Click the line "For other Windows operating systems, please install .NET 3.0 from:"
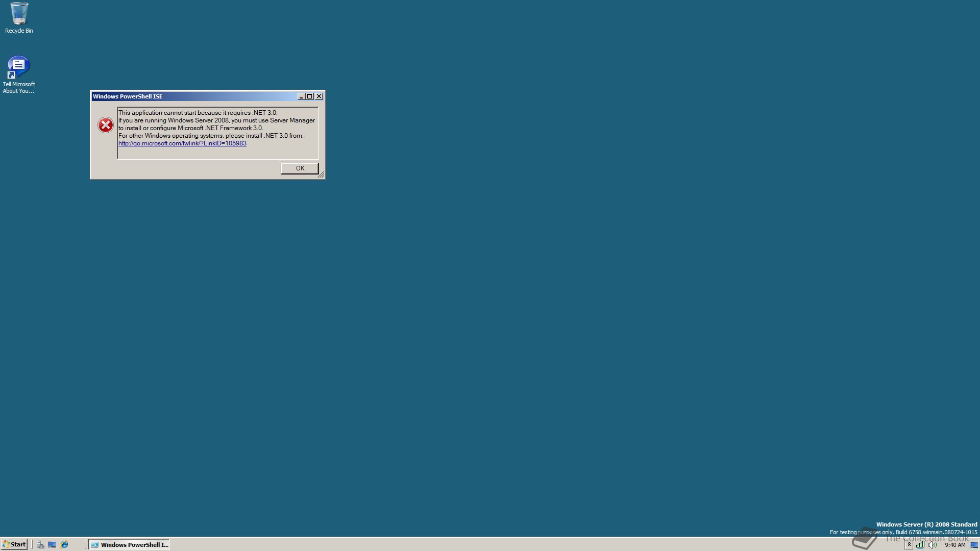Viewport: 980px width, 551px height. click(211, 136)
